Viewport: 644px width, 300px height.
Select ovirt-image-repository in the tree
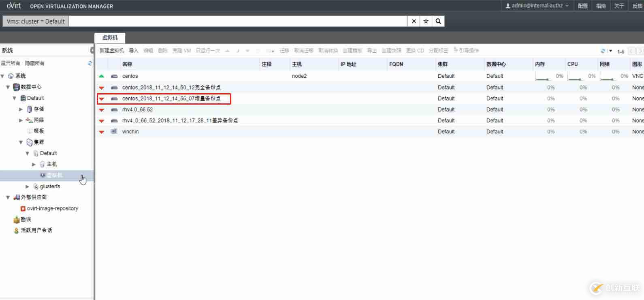coord(53,208)
